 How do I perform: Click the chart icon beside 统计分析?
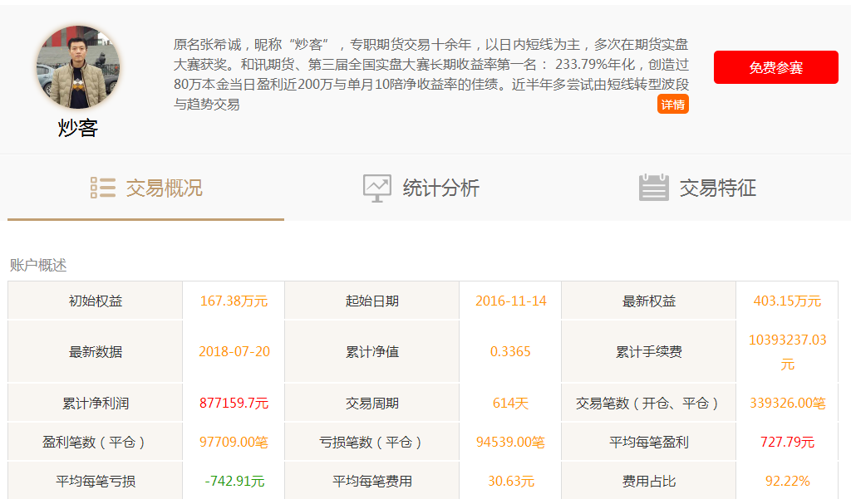point(376,188)
